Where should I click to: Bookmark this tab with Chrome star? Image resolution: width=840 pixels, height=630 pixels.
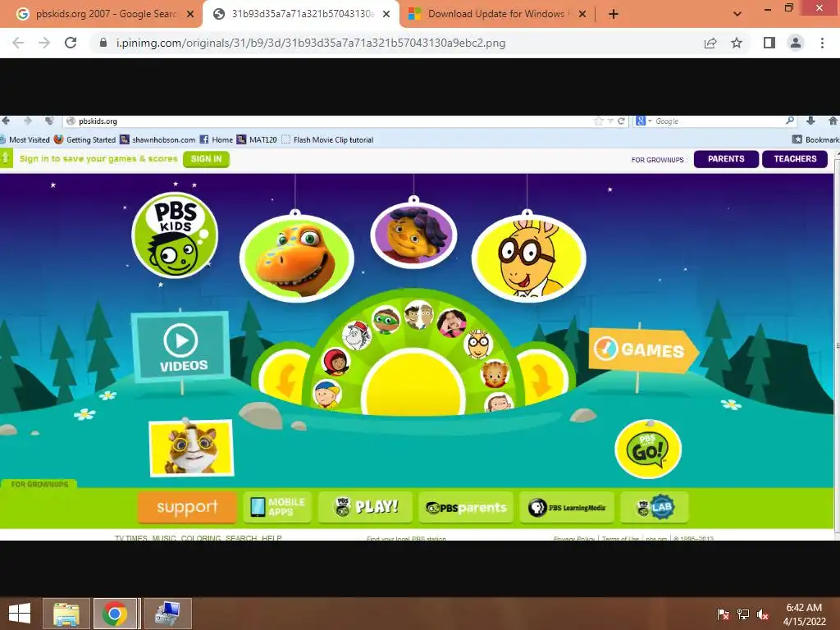click(x=737, y=43)
